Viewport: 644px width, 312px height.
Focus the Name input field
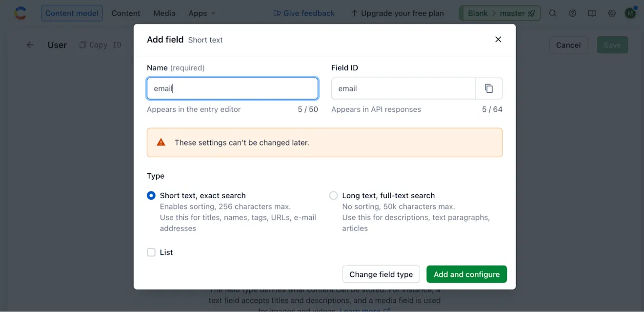(x=232, y=88)
